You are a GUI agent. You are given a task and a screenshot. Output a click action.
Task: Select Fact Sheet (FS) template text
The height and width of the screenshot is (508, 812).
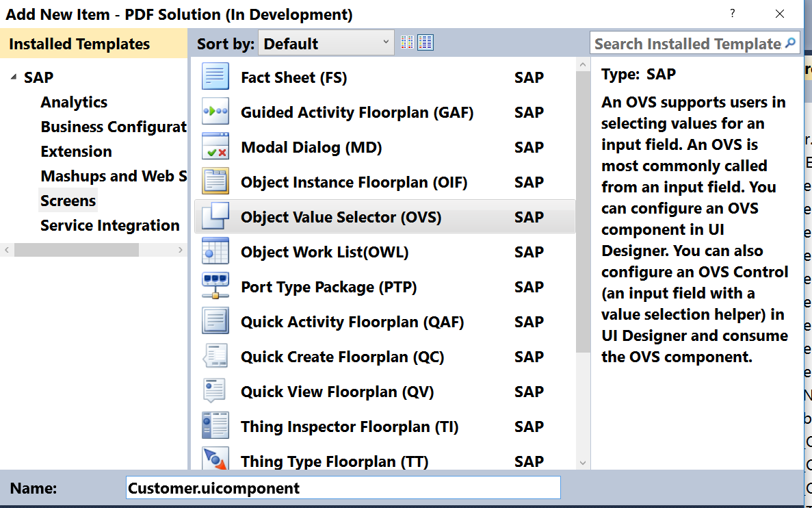pos(293,77)
